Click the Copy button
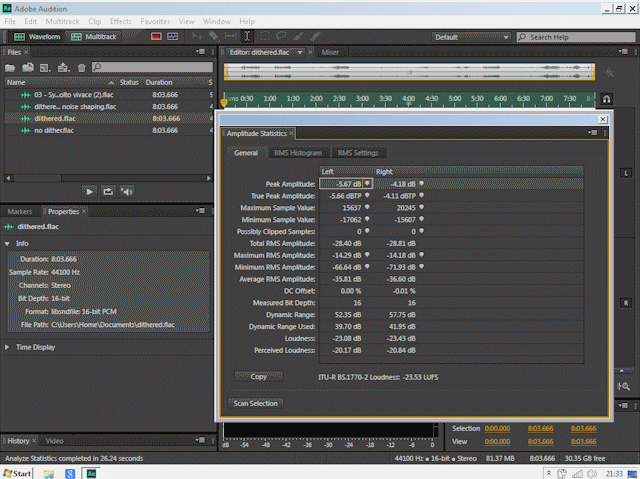 (x=258, y=377)
